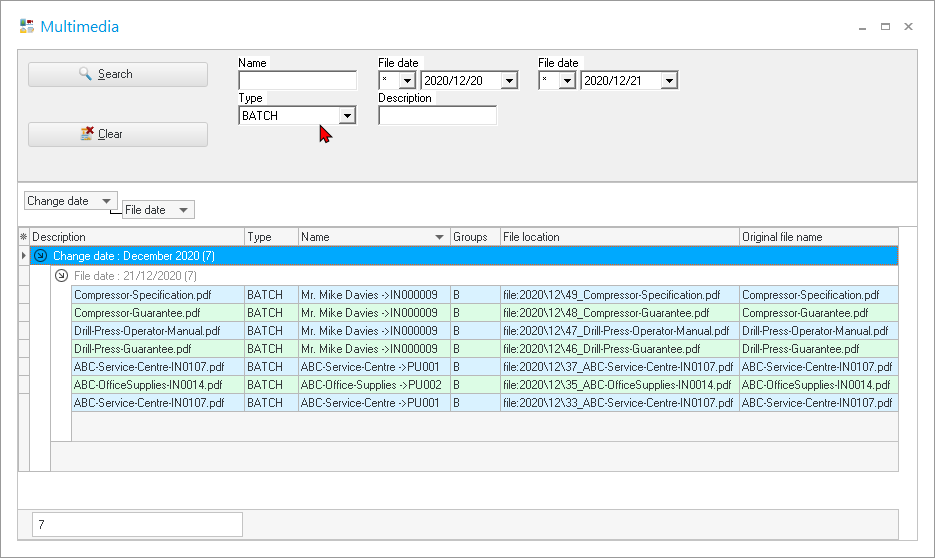Click the Original file name column header

point(817,237)
